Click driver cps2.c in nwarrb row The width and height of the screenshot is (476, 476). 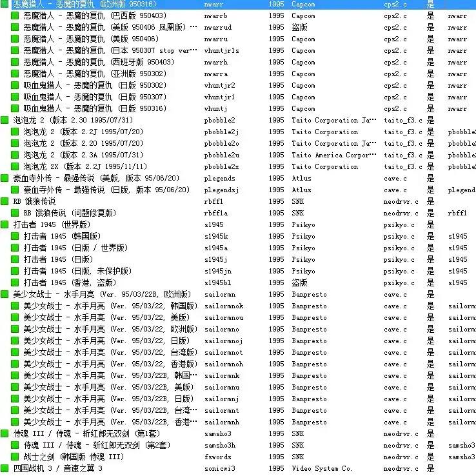point(395,15)
